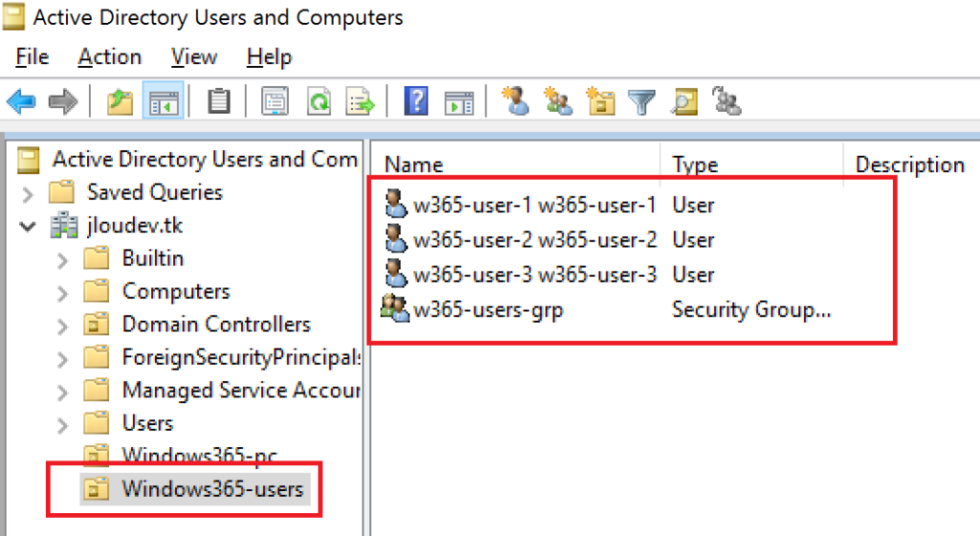This screenshot has width=980, height=536.
Task: Click the group icon for w365-users-grp
Action: [395, 308]
